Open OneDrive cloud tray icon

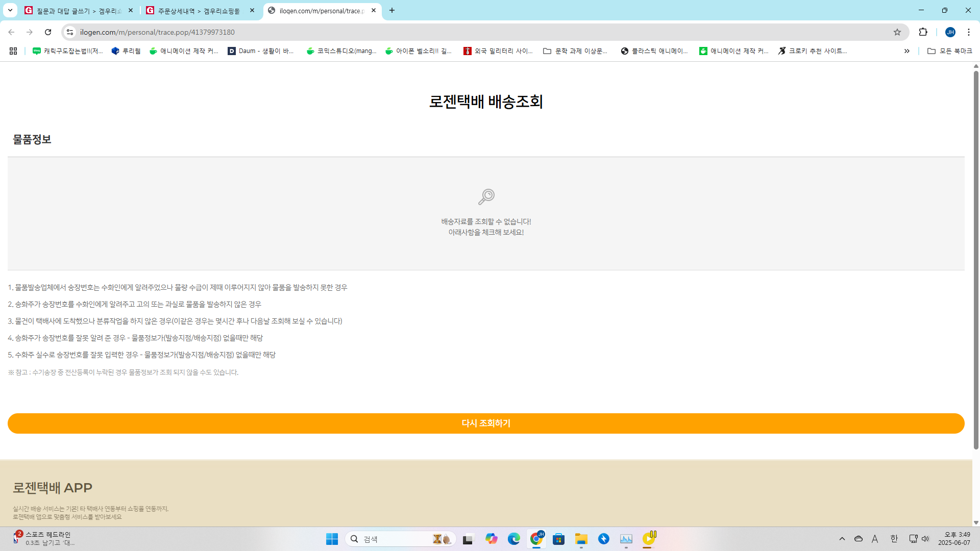pyautogui.click(x=859, y=539)
